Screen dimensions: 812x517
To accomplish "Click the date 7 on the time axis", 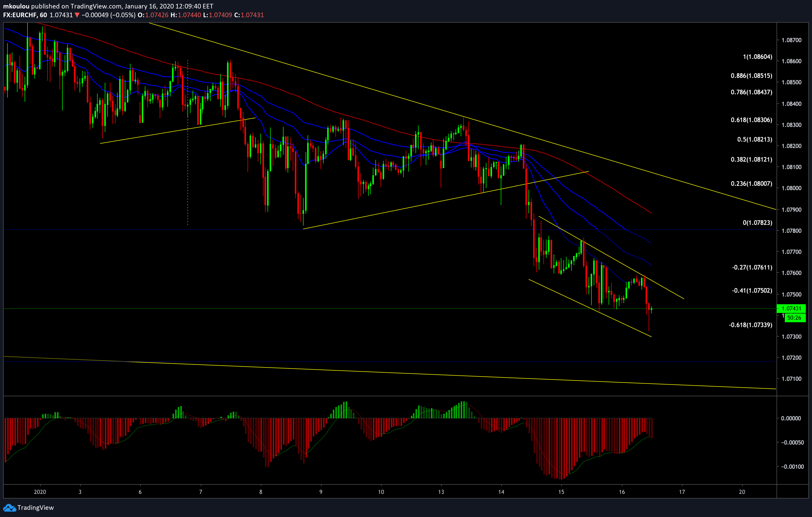I will coord(201,492).
